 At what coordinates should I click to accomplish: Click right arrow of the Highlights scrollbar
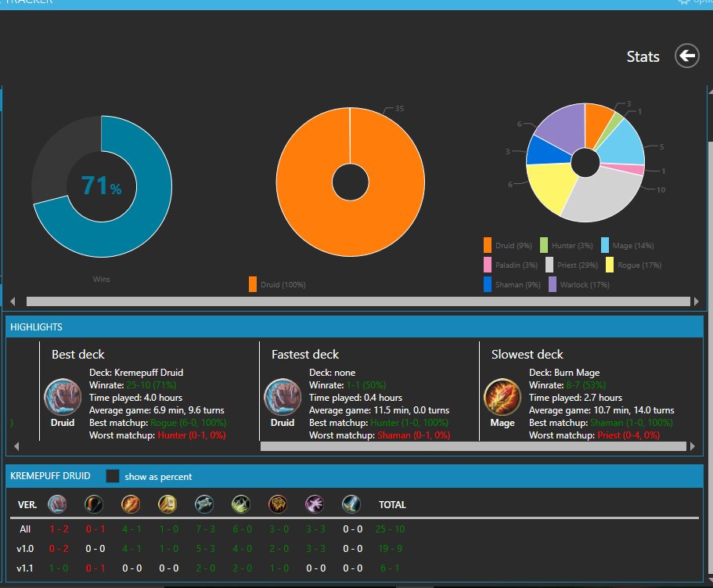pos(693,446)
